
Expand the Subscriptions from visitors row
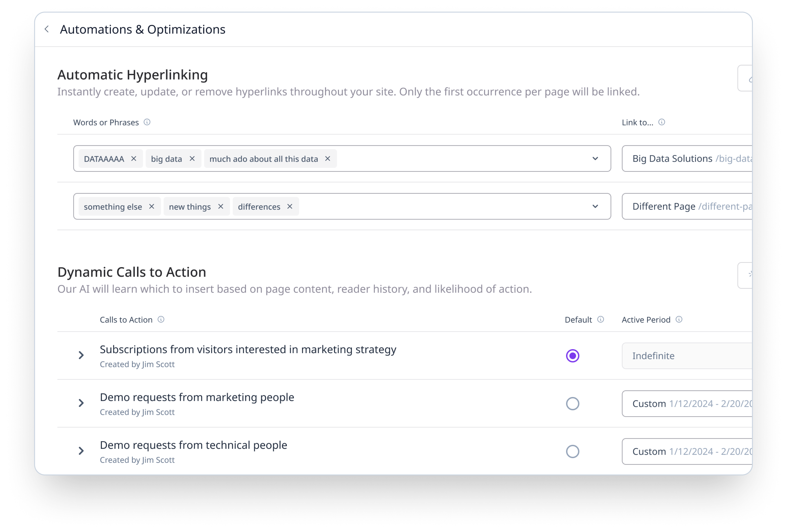81,355
